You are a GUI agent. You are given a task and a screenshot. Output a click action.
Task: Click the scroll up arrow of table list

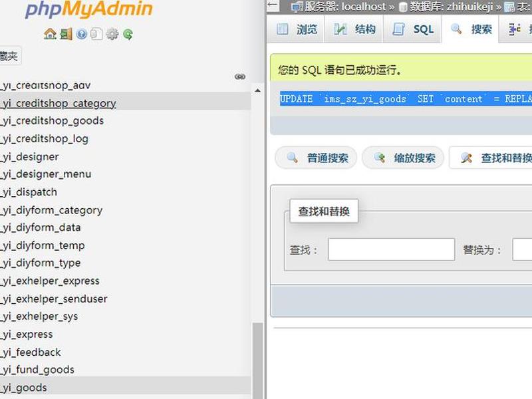257,90
